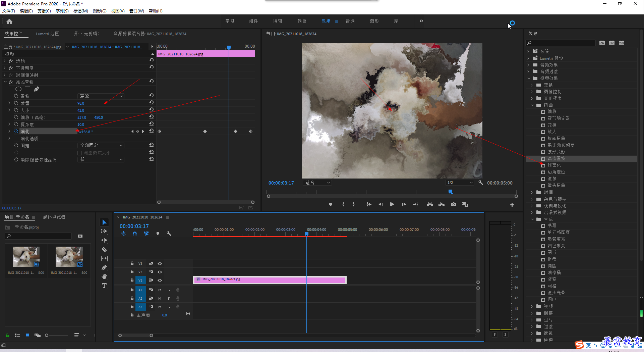Select the pink clip on V1 track
This screenshot has height=352, width=644.
270,280
